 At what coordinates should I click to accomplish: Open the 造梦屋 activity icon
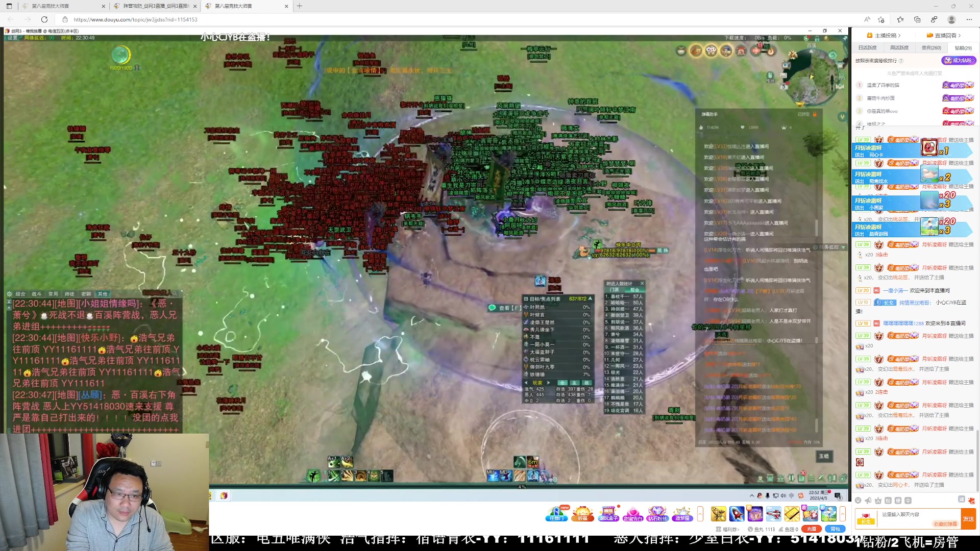tap(682, 513)
